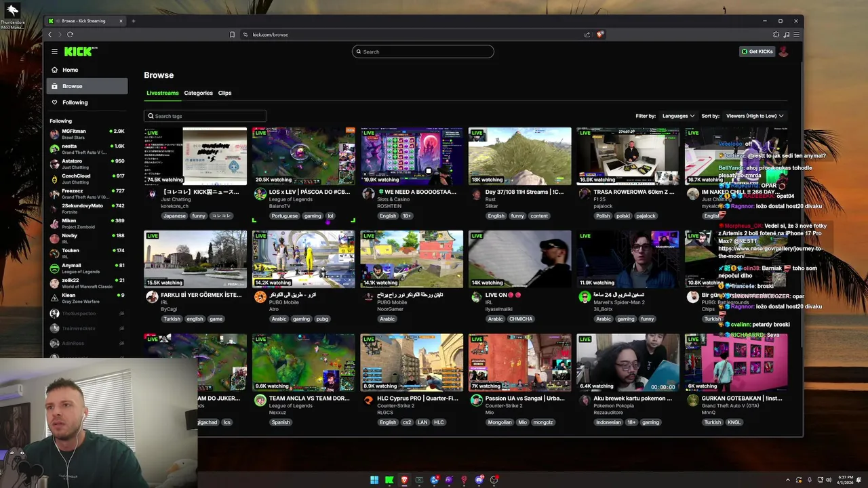Open Marvel's Spider-Man 2 category link
Viewport: 868px width, 488px height.
pyautogui.click(x=619, y=302)
